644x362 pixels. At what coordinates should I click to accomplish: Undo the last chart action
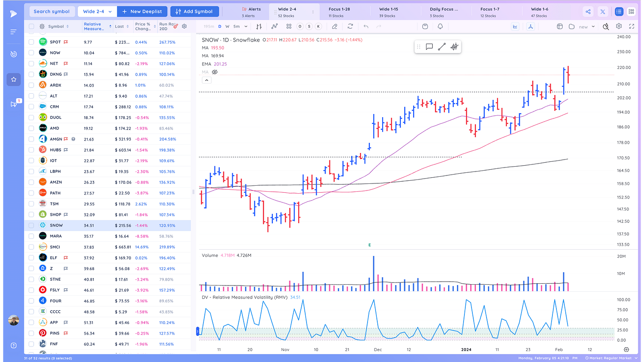pos(366,27)
